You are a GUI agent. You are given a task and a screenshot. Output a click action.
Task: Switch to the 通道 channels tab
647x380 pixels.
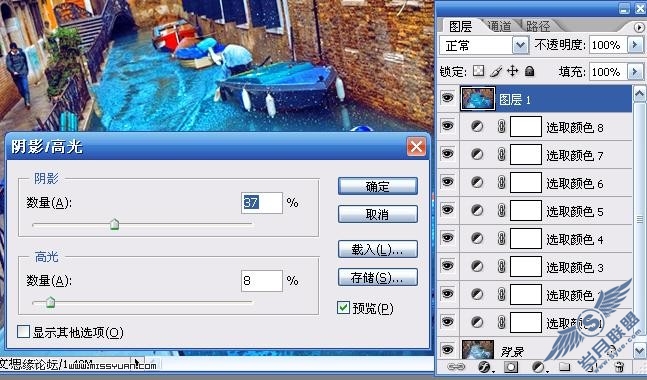coord(499,26)
